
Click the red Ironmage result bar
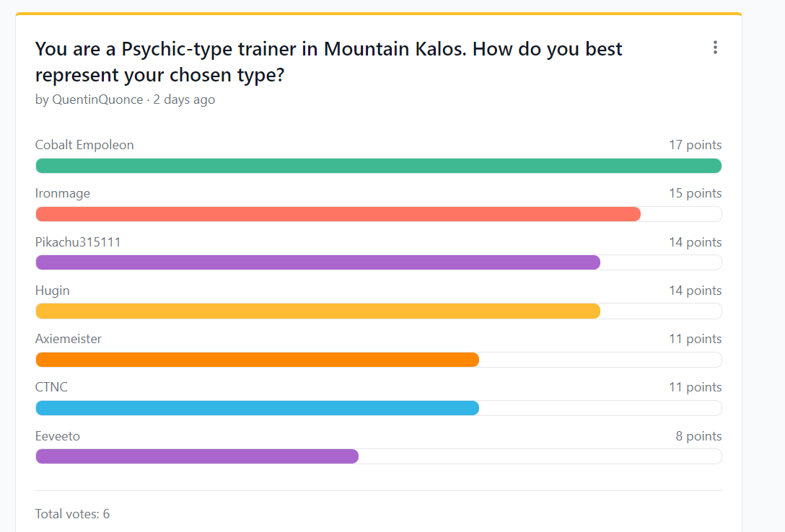[338, 214]
